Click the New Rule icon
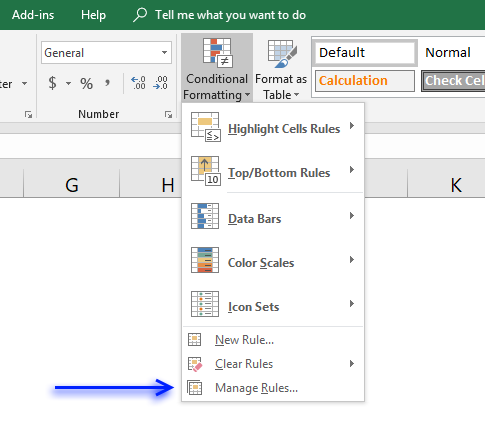The height and width of the screenshot is (429, 485). [194, 340]
